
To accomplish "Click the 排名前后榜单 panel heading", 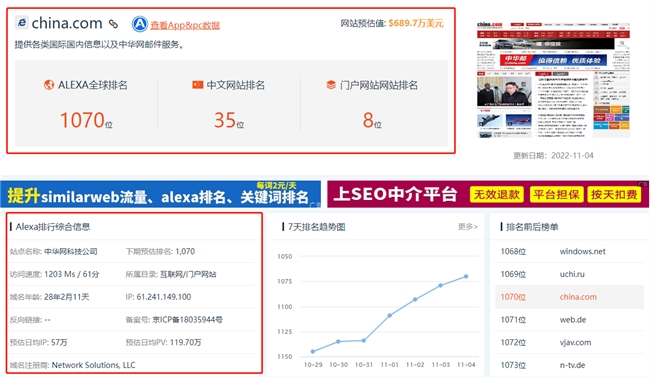I will point(532,227).
